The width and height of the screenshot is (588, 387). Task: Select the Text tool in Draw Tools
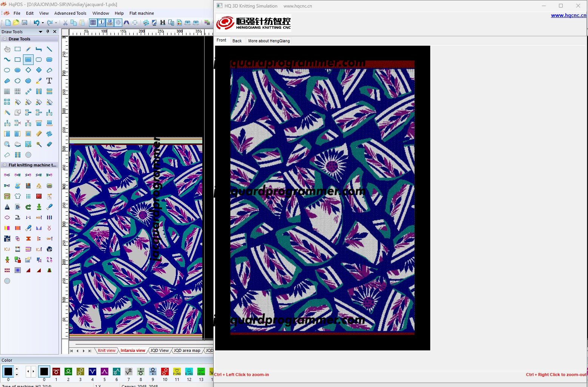pos(49,81)
